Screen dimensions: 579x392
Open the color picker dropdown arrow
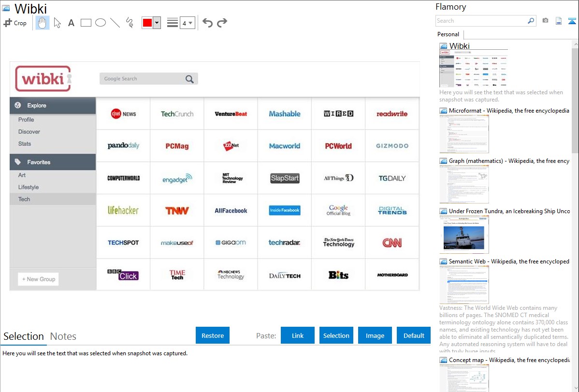point(157,23)
